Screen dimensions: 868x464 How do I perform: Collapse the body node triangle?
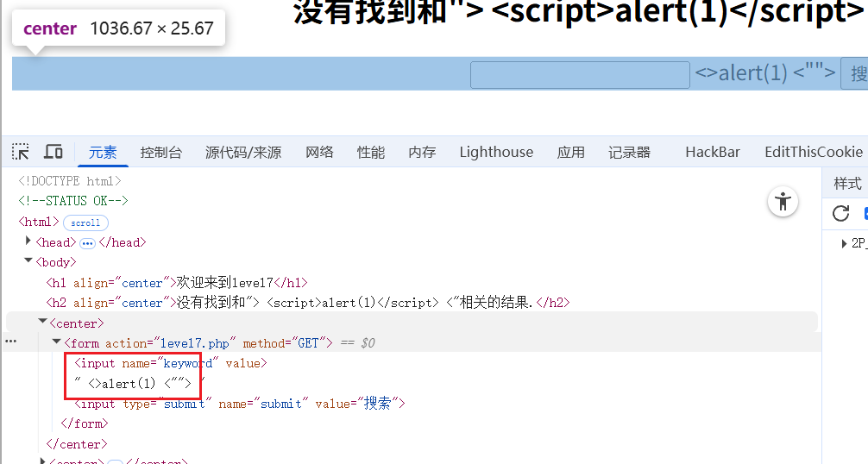pos(28,260)
